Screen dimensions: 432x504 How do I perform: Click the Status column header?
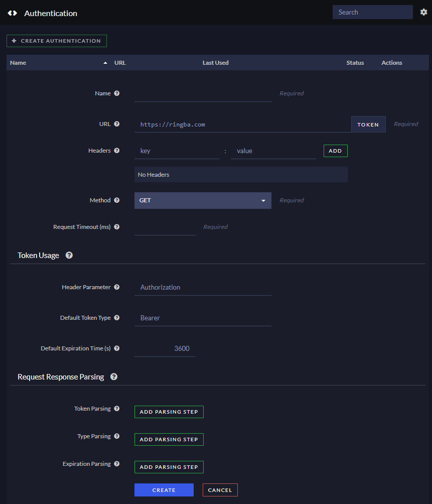click(355, 63)
